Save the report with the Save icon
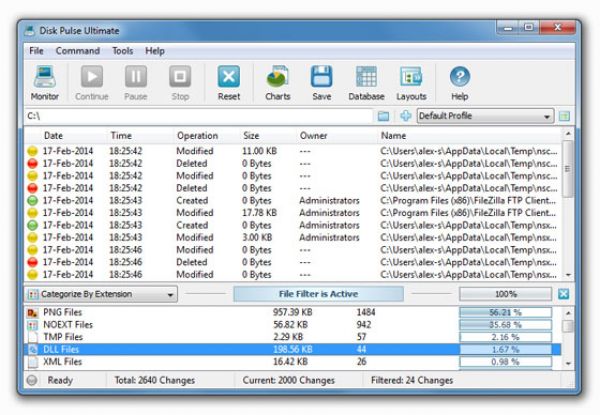Image resolution: width=600 pixels, height=415 pixels. click(x=321, y=80)
